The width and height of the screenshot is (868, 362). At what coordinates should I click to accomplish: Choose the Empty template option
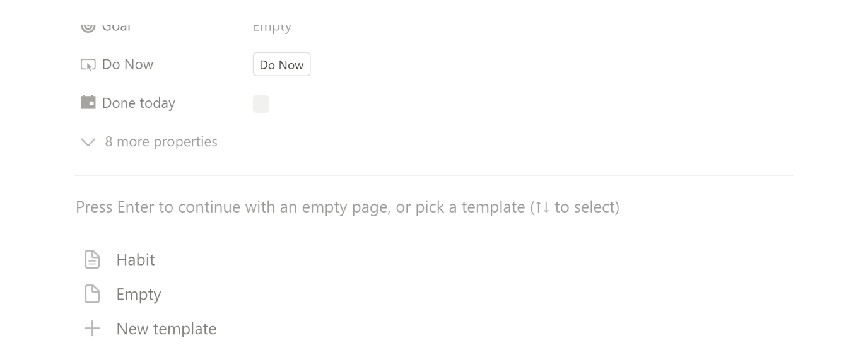139,295
